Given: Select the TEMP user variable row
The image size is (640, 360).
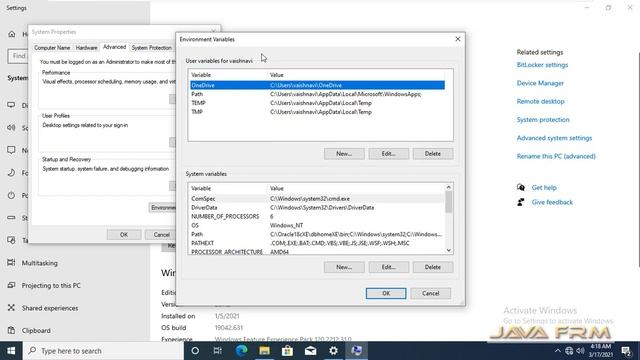Looking at the screenshot, I should pos(317,103).
